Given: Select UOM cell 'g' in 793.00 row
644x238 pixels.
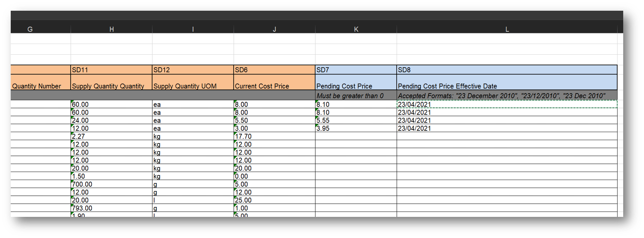Looking at the screenshot, I should (193, 208).
